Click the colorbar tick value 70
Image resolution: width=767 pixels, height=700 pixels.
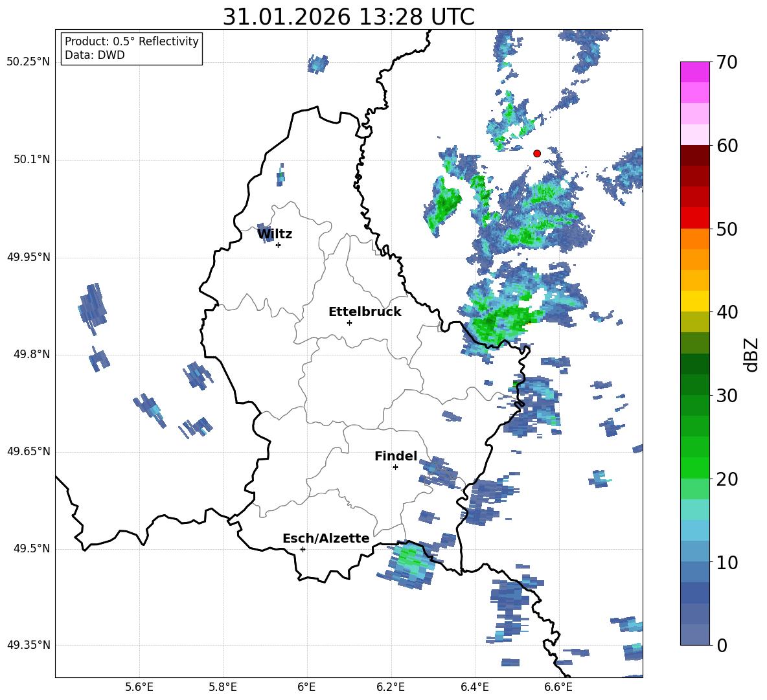727,62
